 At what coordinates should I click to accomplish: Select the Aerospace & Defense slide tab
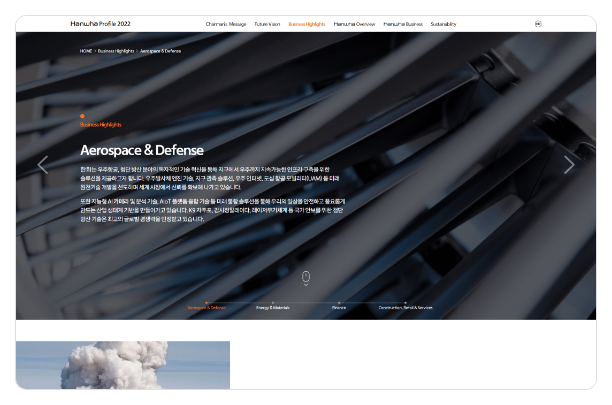[207, 308]
